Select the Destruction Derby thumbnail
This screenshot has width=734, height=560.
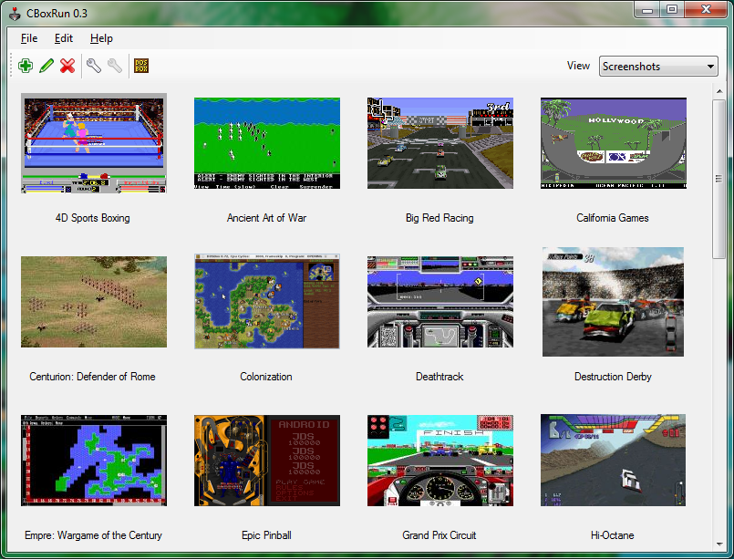pyautogui.click(x=613, y=302)
